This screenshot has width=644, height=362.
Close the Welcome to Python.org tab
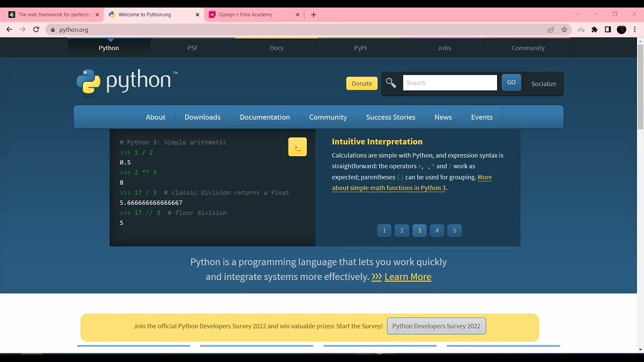197,15
